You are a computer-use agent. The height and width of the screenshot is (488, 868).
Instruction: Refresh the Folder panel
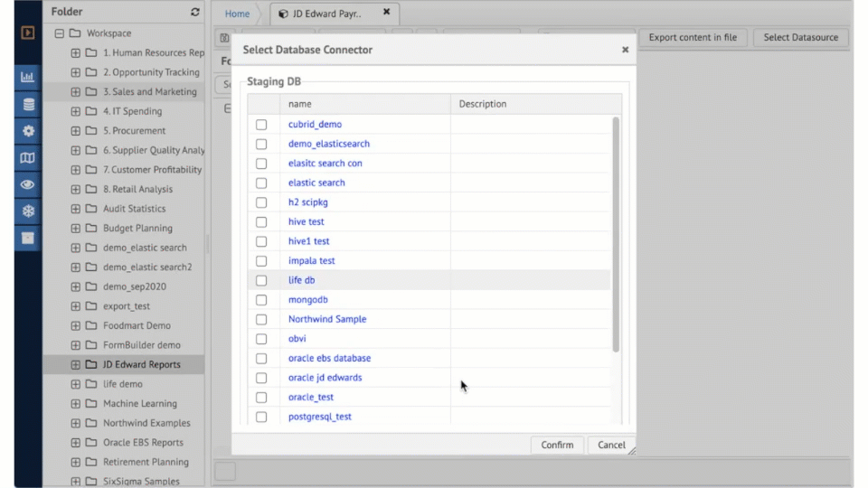tap(195, 12)
